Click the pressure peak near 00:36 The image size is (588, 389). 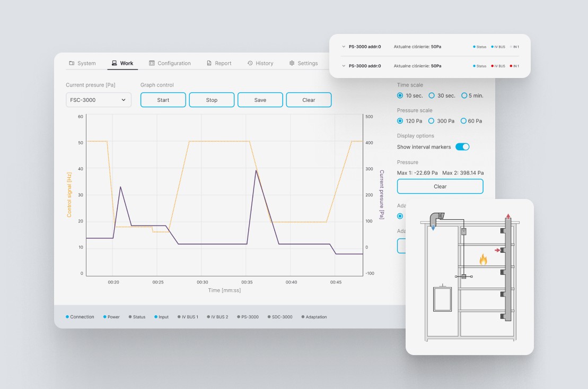tap(256, 171)
